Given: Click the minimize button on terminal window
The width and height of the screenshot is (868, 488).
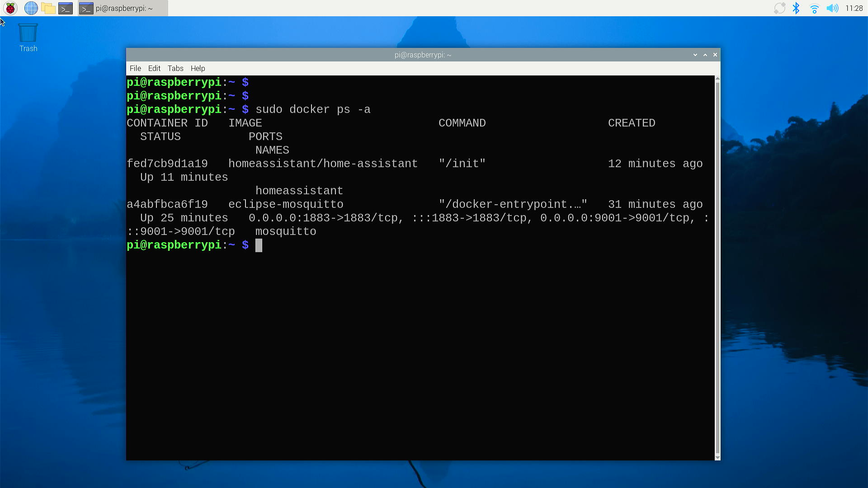Looking at the screenshot, I should 694,55.
